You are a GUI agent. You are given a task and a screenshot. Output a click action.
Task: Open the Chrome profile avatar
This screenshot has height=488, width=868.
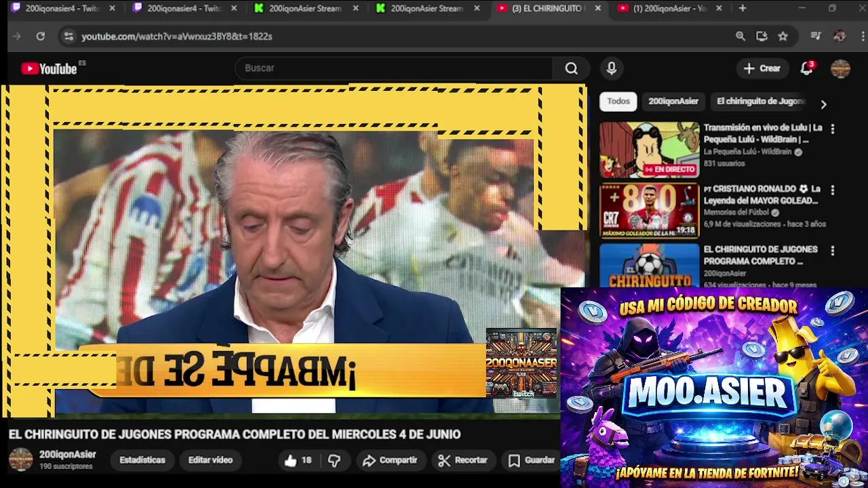point(840,37)
